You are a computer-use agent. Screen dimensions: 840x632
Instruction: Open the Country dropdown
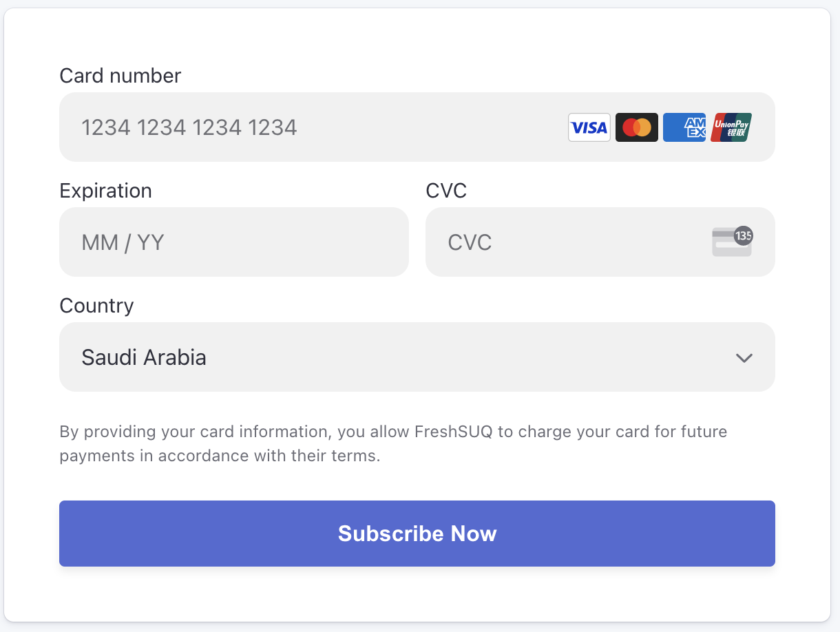tap(417, 357)
